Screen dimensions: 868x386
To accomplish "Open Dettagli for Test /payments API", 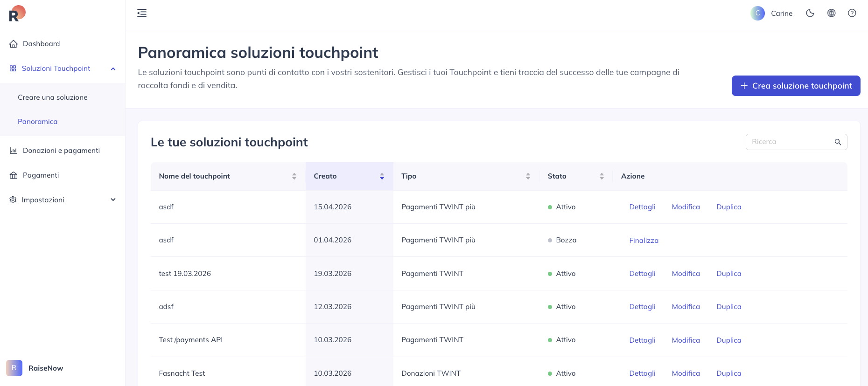I will coord(642,340).
